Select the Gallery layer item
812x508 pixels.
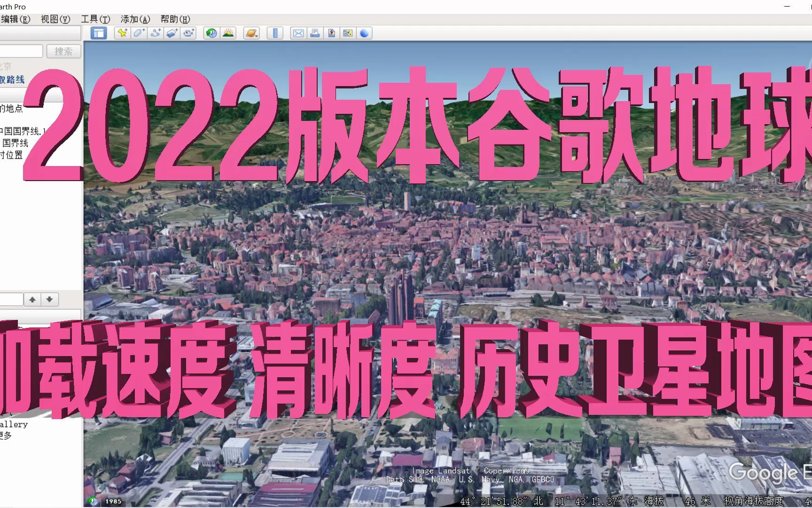click(x=14, y=424)
